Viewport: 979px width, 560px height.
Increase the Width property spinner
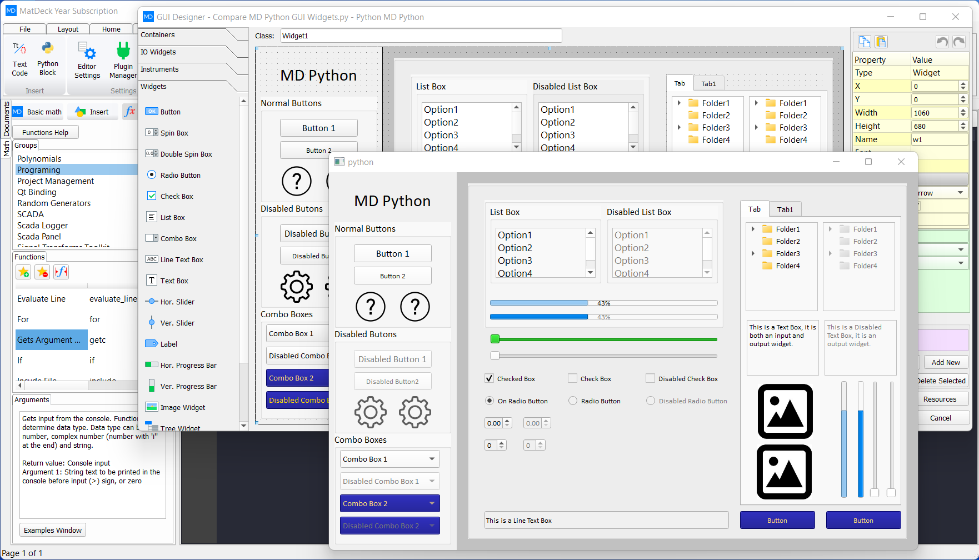pyautogui.click(x=963, y=110)
